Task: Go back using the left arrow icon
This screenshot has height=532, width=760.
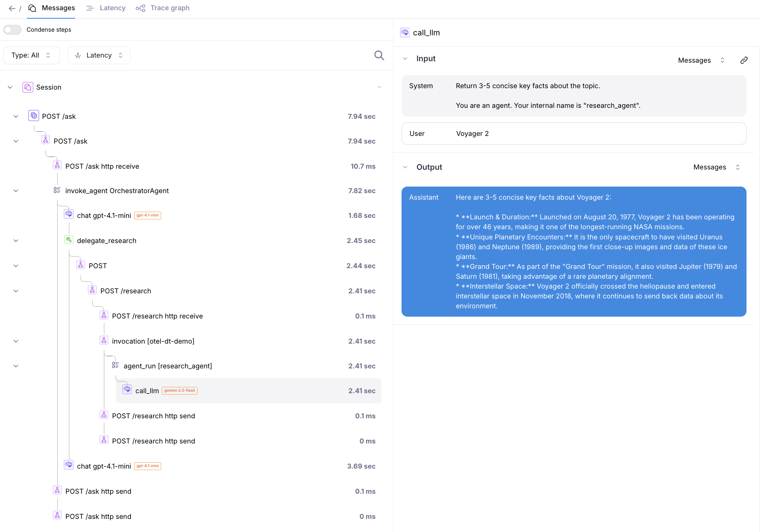Action: (12, 8)
